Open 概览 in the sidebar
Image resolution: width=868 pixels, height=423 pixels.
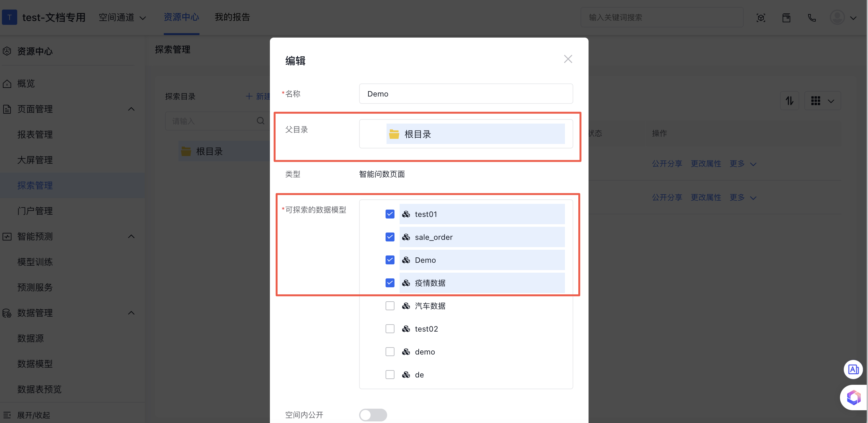point(26,83)
